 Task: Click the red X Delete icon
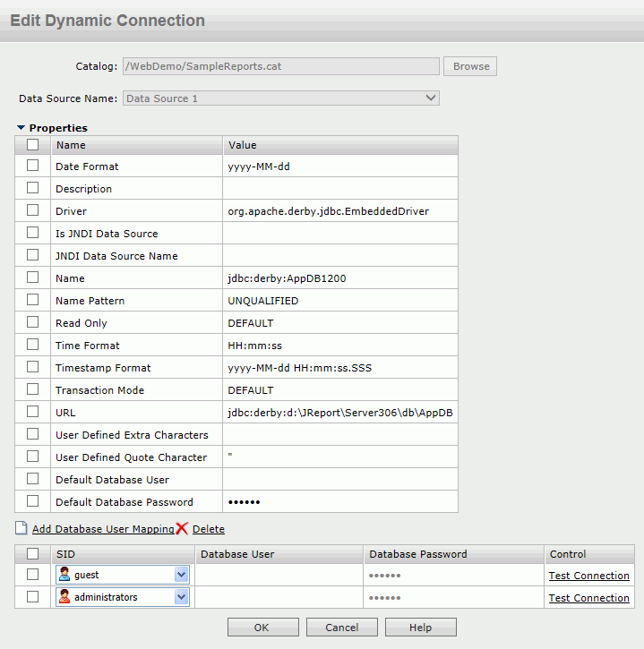182,528
